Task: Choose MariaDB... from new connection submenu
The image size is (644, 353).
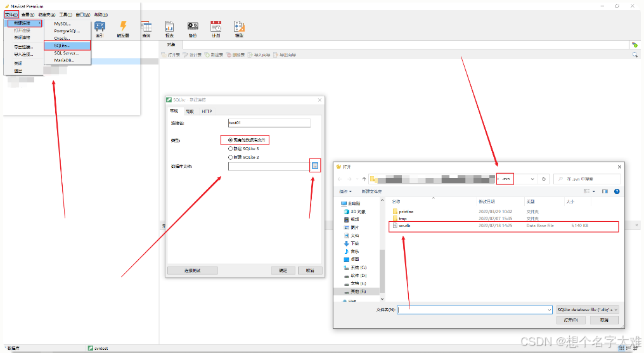Action: coord(67,60)
